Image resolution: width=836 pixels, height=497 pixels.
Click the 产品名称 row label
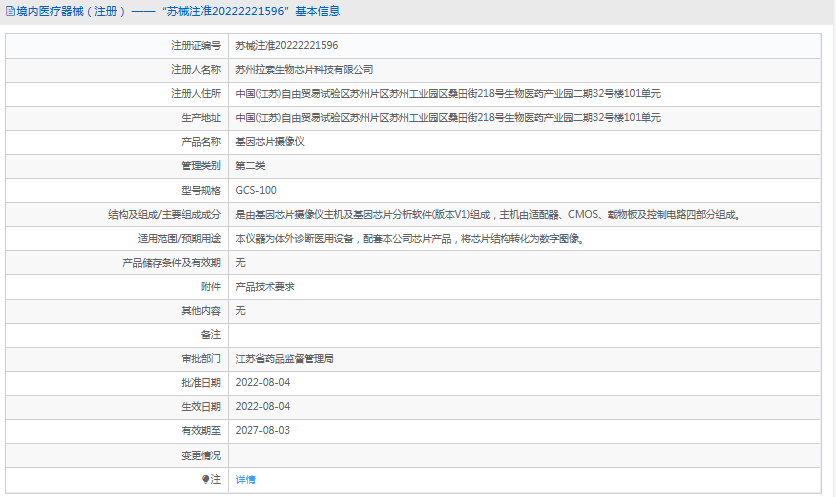pyautogui.click(x=200, y=141)
